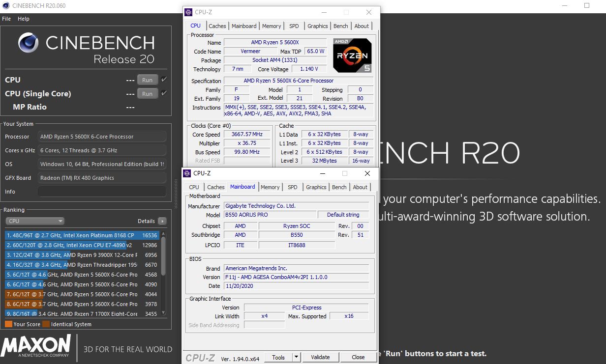This screenshot has width=606, height=364.
Task: Click the MAXON logo
Action: (35, 346)
